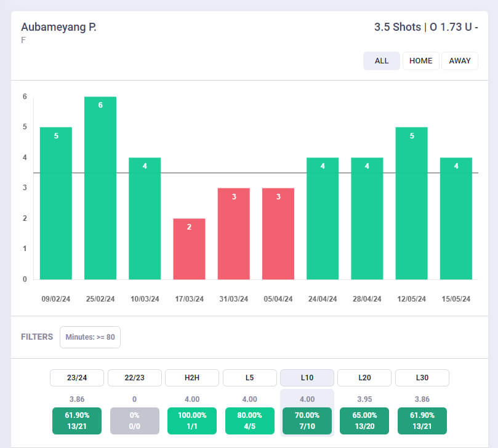Click the 3.5 Shots odds header text
498x448 pixels.
[426, 27]
